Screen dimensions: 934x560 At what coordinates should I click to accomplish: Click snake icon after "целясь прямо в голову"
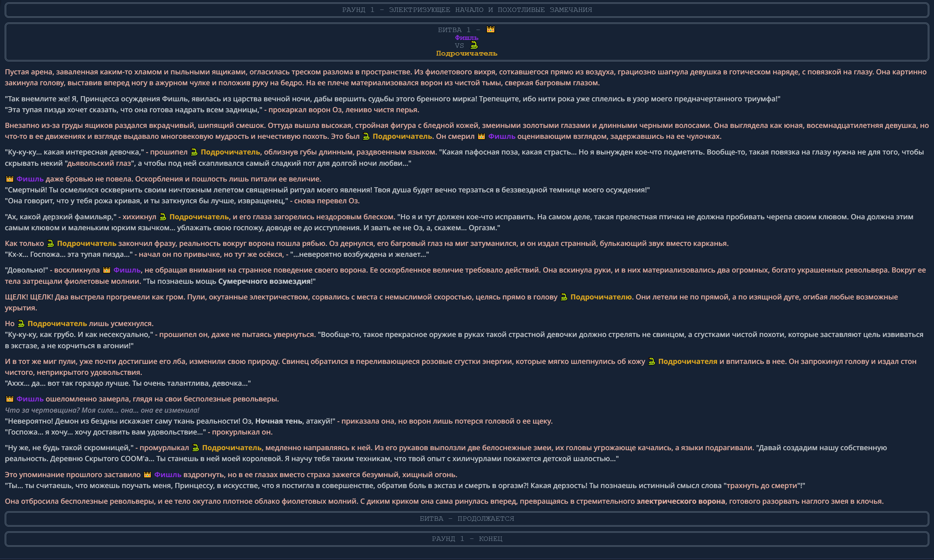click(x=564, y=297)
